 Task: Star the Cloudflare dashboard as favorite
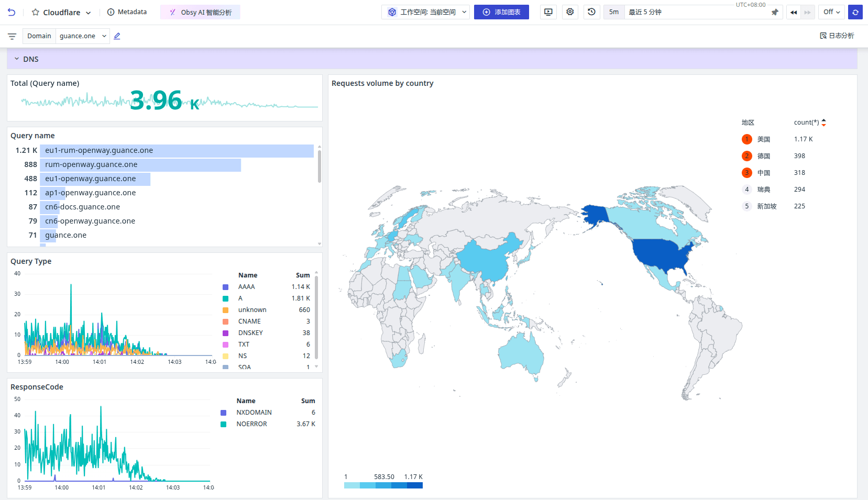tap(36, 12)
